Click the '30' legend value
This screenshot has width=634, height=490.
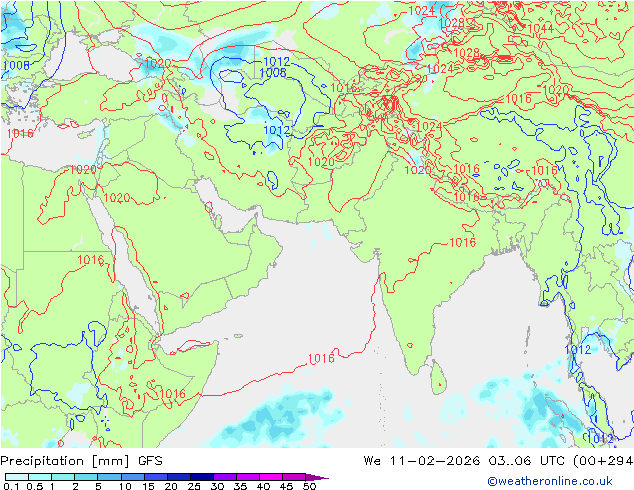(x=217, y=486)
